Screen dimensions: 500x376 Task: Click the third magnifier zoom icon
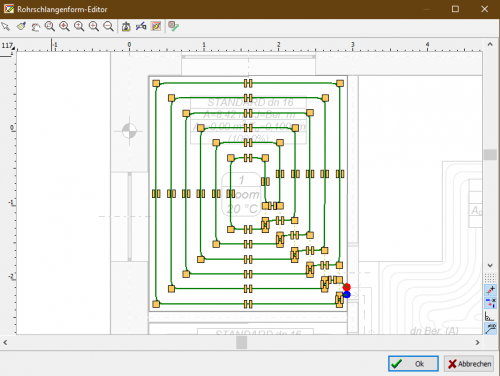pos(79,26)
